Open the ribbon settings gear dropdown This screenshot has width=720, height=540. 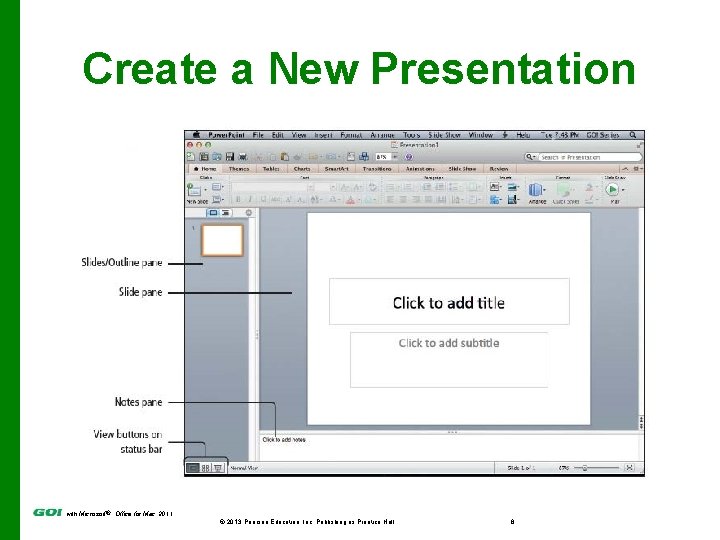pyautogui.click(x=637, y=169)
